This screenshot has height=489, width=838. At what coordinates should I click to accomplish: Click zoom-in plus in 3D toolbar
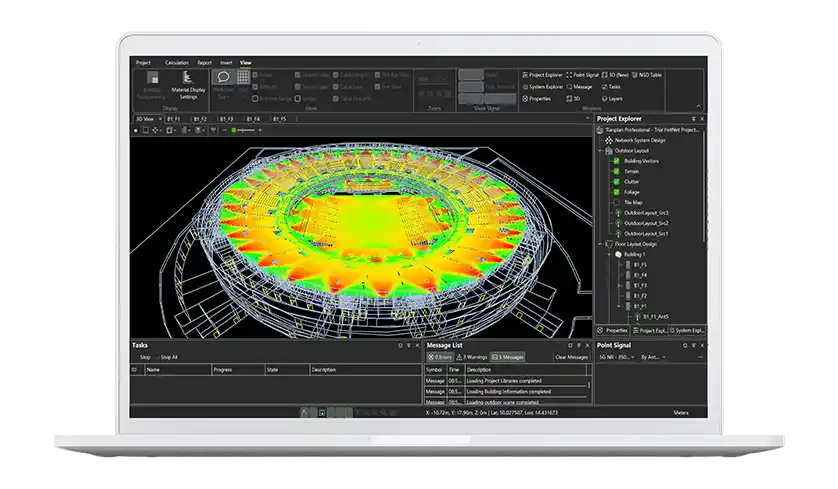tap(260, 130)
